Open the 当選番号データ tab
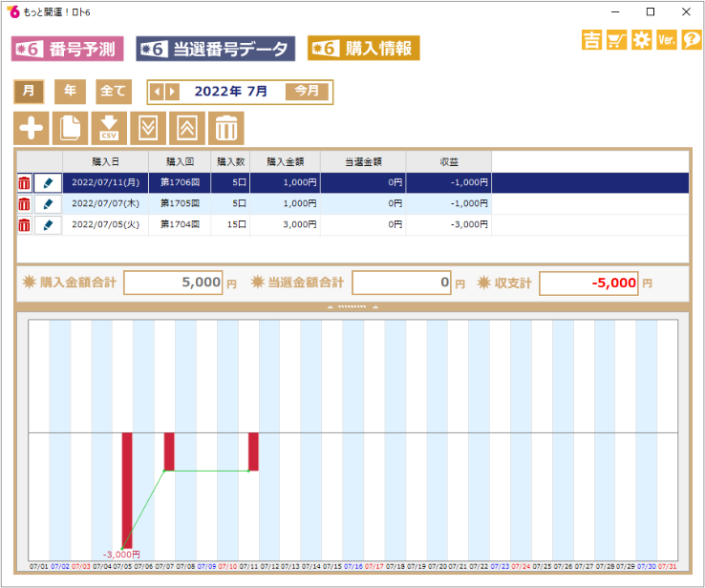The height and width of the screenshot is (588, 705). (215, 49)
